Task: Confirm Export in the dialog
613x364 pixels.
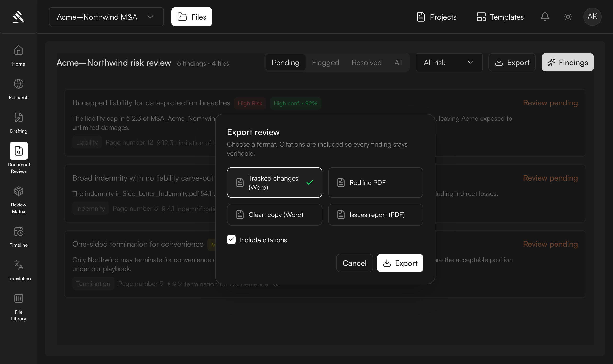Action: coord(400,263)
